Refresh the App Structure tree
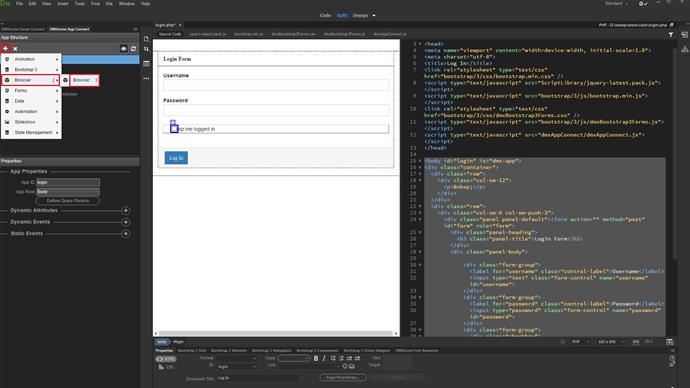Image resolution: width=690 pixels, height=388 pixels. [133, 49]
